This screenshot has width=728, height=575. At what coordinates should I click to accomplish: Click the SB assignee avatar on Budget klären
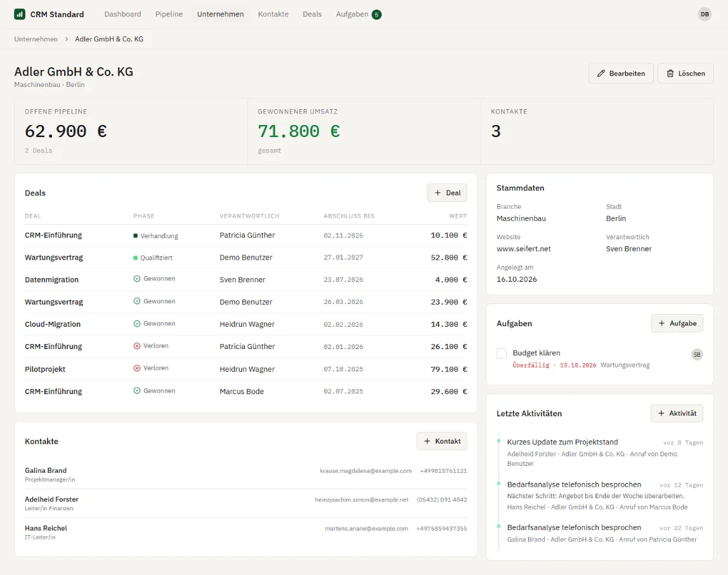[696, 355]
